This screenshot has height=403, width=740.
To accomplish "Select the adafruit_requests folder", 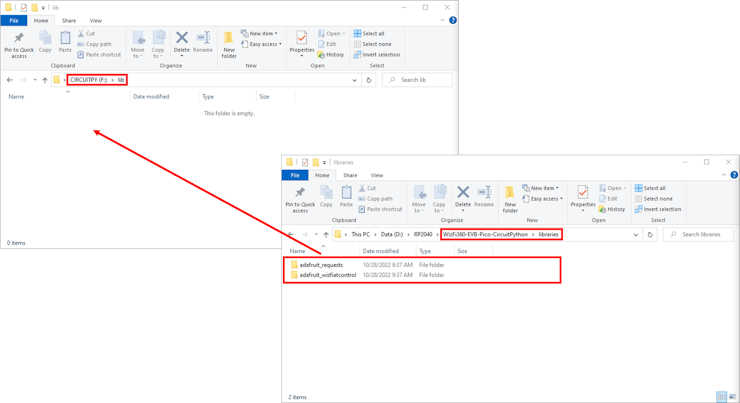I will click(321, 265).
